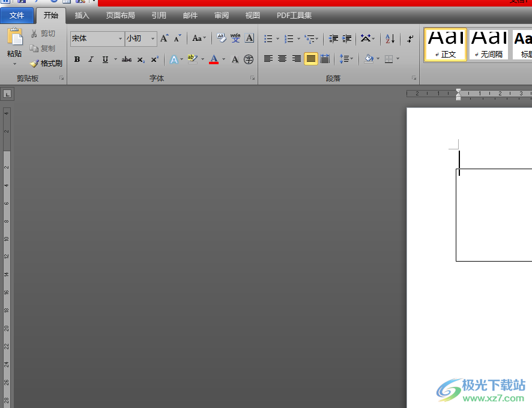The image size is (532, 408).
Task: Apply the text highlight color
Action: click(x=192, y=59)
